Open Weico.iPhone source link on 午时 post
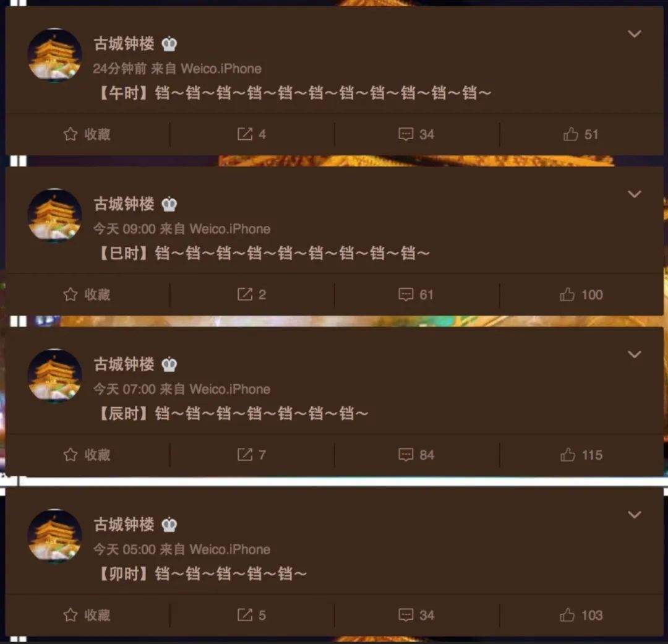The width and height of the screenshot is (668, 644). pos(221,69)
